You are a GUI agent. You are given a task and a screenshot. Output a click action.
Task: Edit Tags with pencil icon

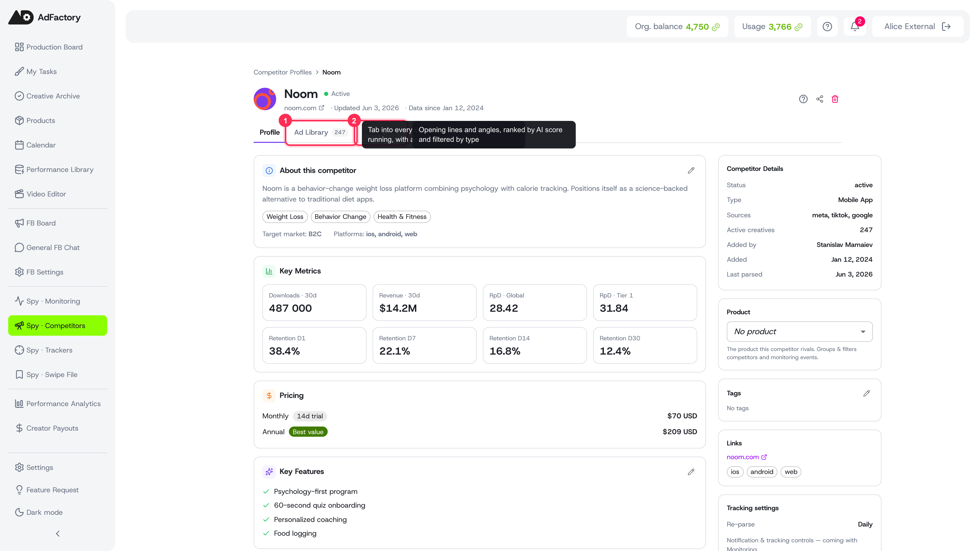(x=867, y=393)
